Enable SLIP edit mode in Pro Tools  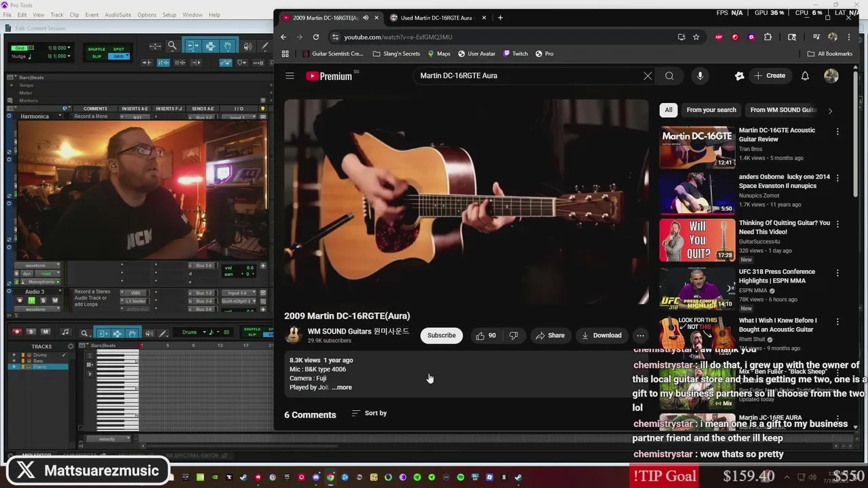click(97, 56)
